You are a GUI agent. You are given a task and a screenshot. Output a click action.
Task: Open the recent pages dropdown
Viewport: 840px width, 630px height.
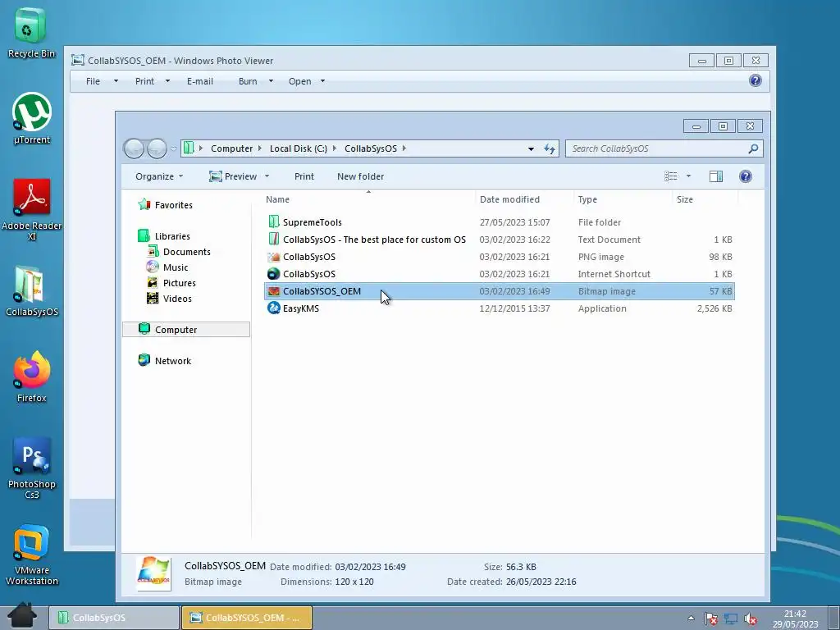tap(174, 148)
